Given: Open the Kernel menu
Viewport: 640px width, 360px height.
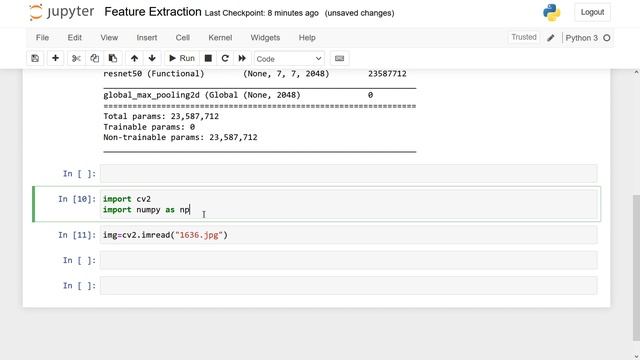Looking at the screenshot, I should (x=220, y=38).
